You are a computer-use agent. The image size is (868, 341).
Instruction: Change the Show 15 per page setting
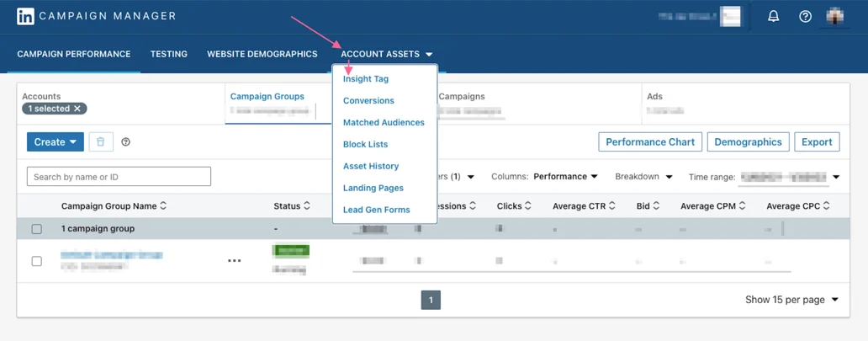[x=791, y=300]
